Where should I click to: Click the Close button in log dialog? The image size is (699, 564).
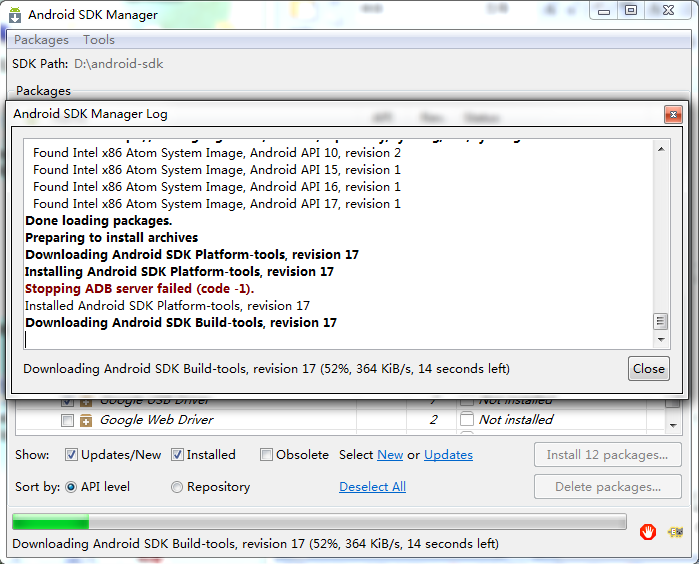coord(649,369)
